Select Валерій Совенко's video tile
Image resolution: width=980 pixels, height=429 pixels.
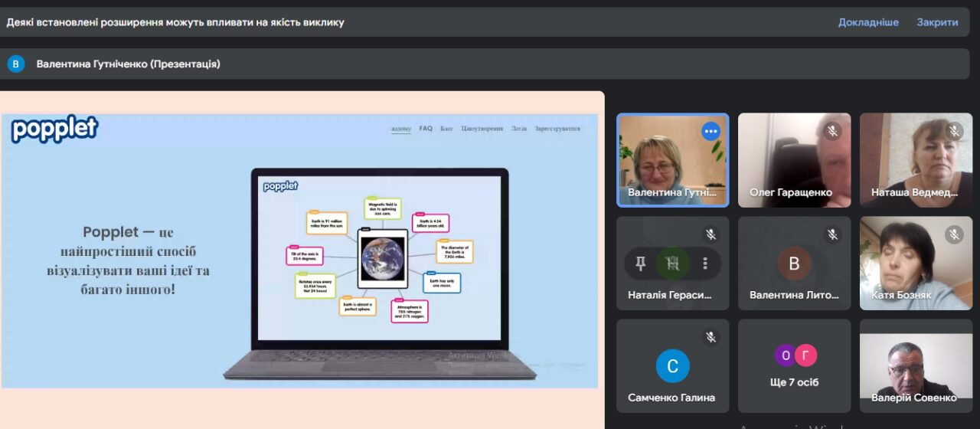916,365
